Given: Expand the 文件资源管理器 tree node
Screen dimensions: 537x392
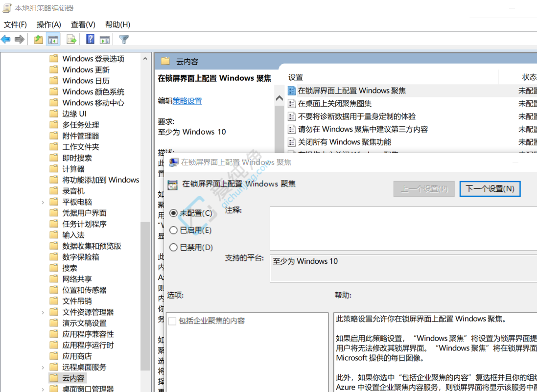Looking at the screenshot, I should pos(43,312).
